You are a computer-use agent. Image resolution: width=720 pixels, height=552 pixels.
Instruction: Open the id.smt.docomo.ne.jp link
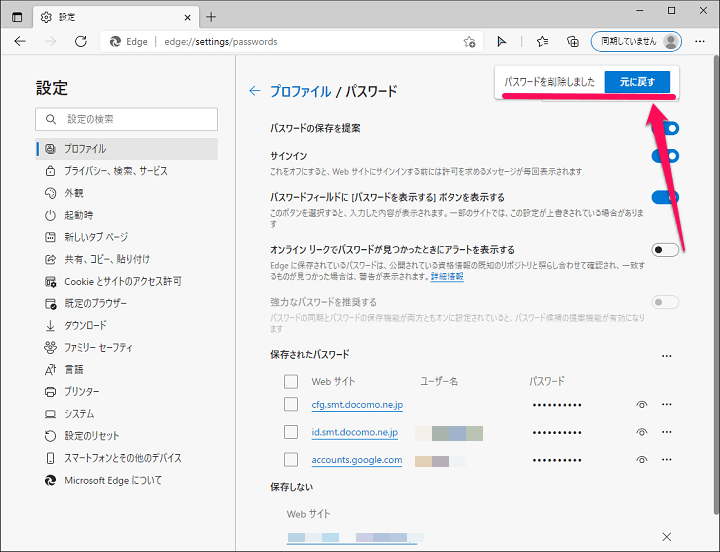(x=354, y=432)
